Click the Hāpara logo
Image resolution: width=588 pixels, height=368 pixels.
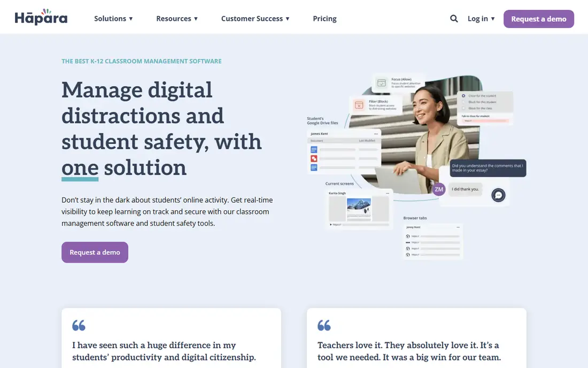pyautogui.click(x=41, y=17)
